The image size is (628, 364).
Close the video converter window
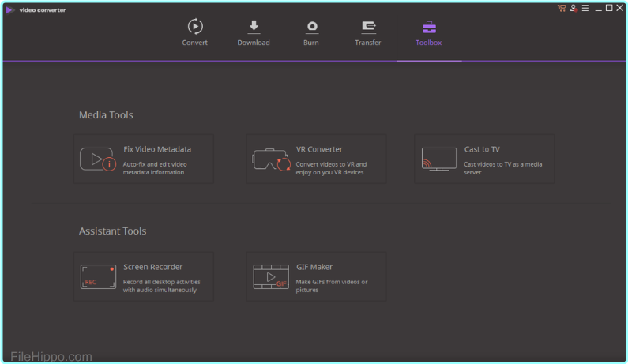[x=619, y=8]
